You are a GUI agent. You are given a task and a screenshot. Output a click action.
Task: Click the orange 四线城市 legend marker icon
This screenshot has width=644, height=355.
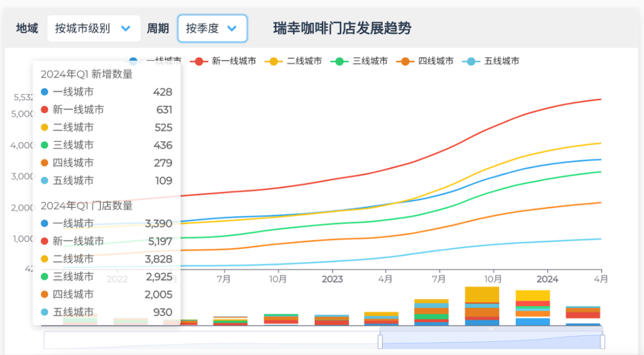click(405, 61)
